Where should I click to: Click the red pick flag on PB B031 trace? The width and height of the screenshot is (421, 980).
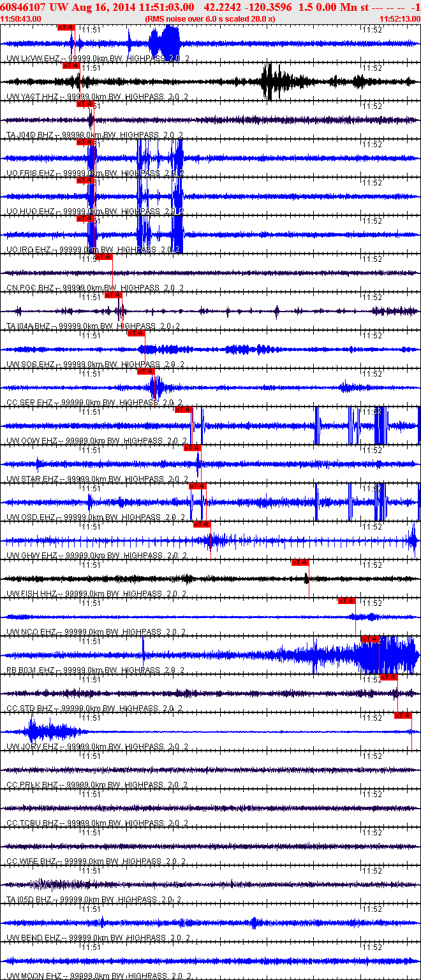(371, 639)
